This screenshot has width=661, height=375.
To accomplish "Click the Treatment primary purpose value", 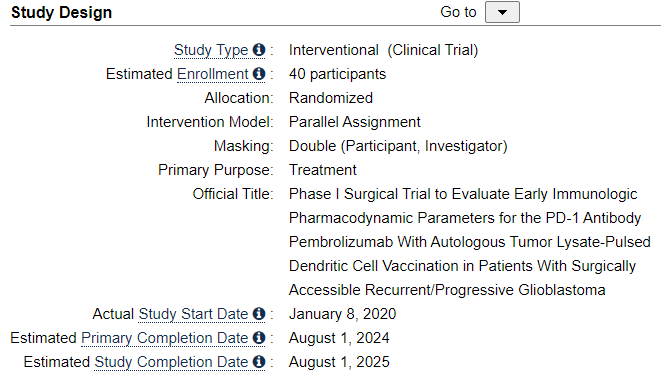I will coord(322,170).
